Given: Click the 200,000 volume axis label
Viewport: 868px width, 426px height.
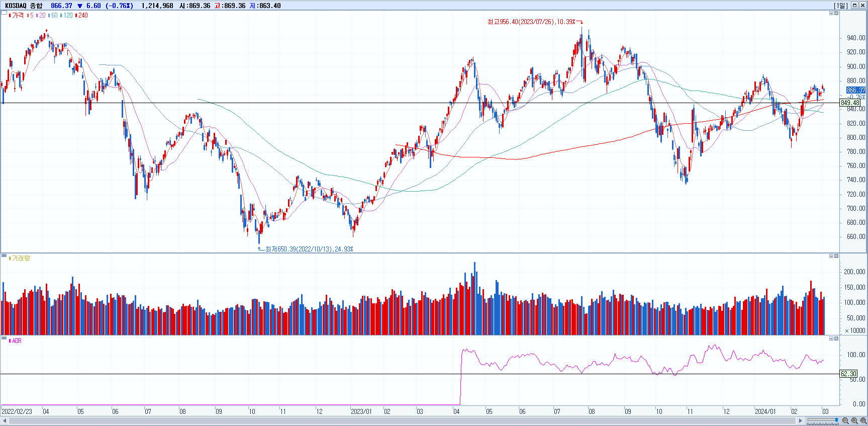Looking at the screenshot, I should click(854, 272).
